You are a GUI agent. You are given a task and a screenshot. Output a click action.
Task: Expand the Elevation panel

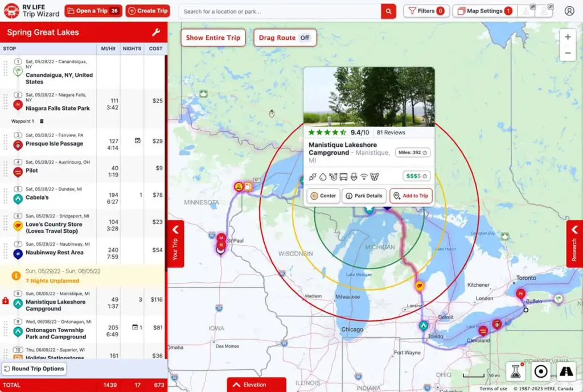tap(257, 385)
